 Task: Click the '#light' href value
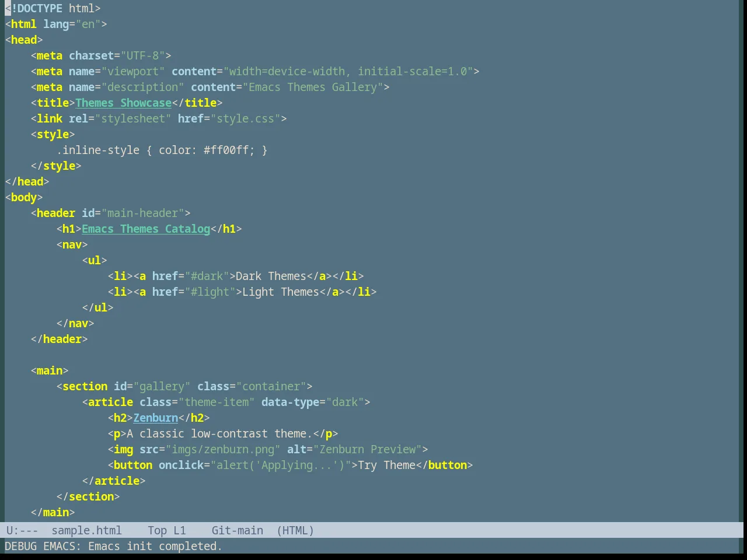tap(210, 292)
